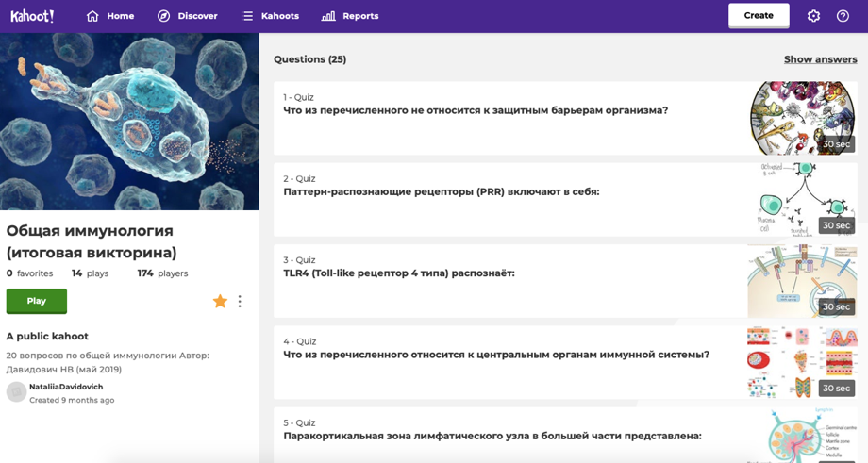Click the Kahoots list icon
The image size is (868, 463).
(247, 16)
